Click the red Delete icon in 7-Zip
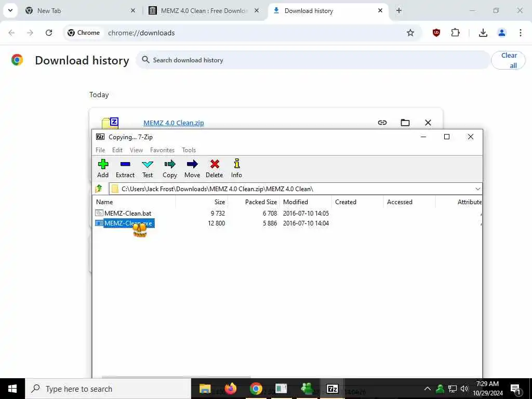 click(x=215, y=168)
